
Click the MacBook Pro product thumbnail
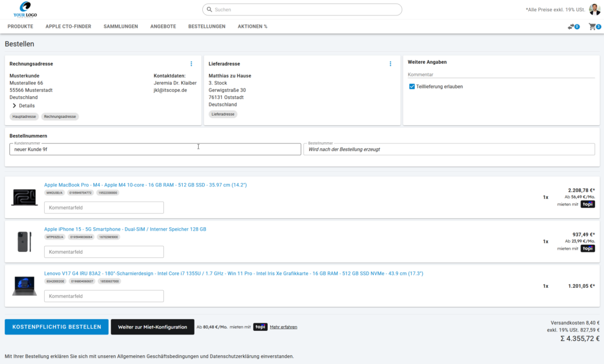[24, 197]
